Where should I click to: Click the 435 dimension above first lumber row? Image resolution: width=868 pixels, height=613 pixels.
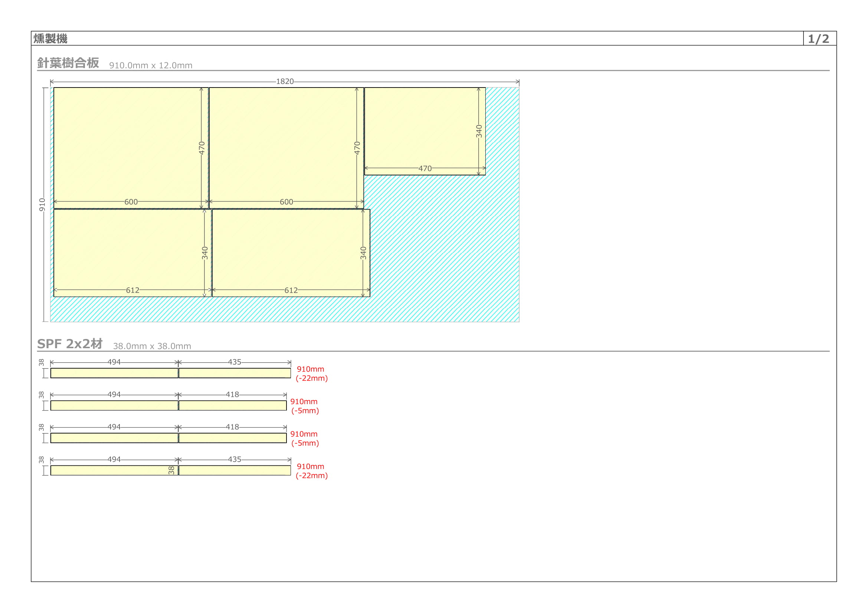point(235,362)
